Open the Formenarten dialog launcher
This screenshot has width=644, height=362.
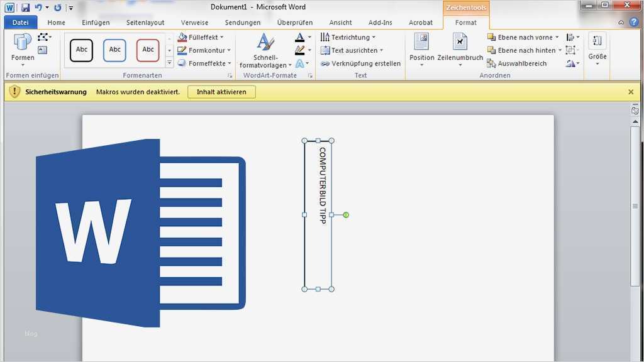tap(230, 76)
